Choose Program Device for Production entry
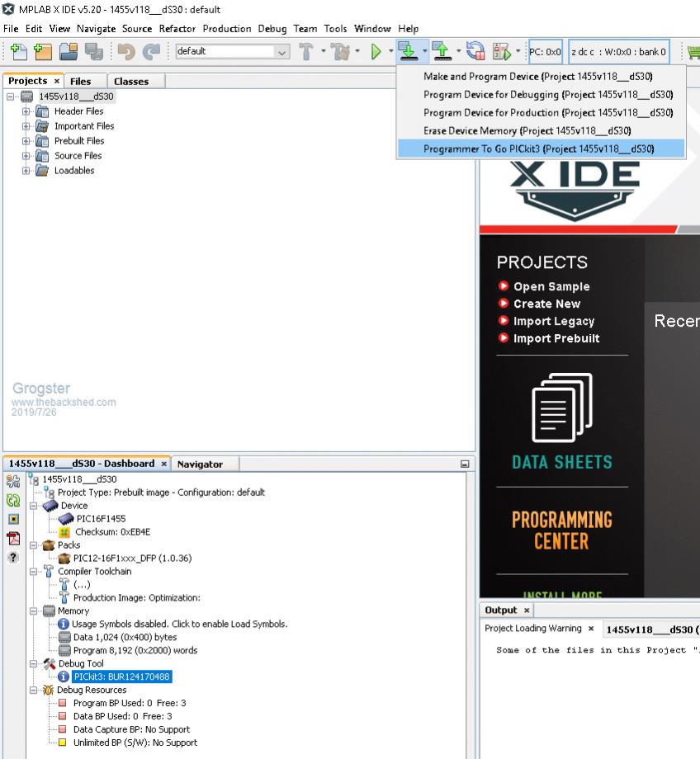The width and height of the screenshot is (700, 759). pos(542,113)
